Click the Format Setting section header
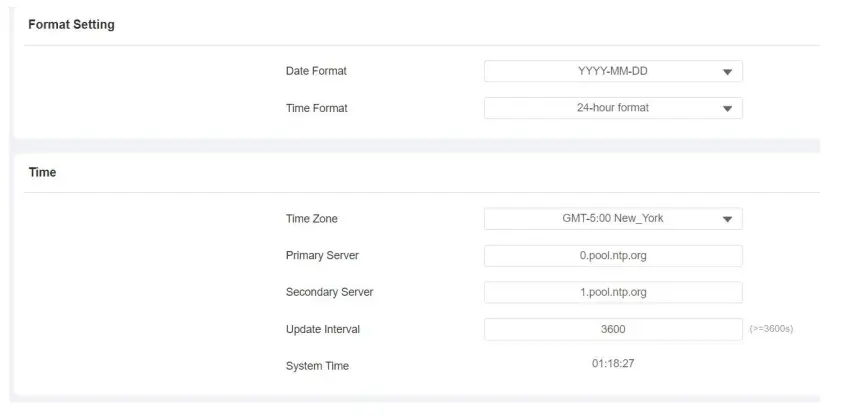Viewport: 844px width, 417px height. pyautogui.click(x=71, y=25)
